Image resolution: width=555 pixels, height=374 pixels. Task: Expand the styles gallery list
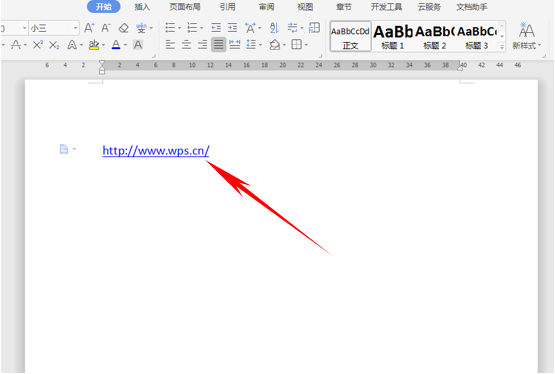502,47
